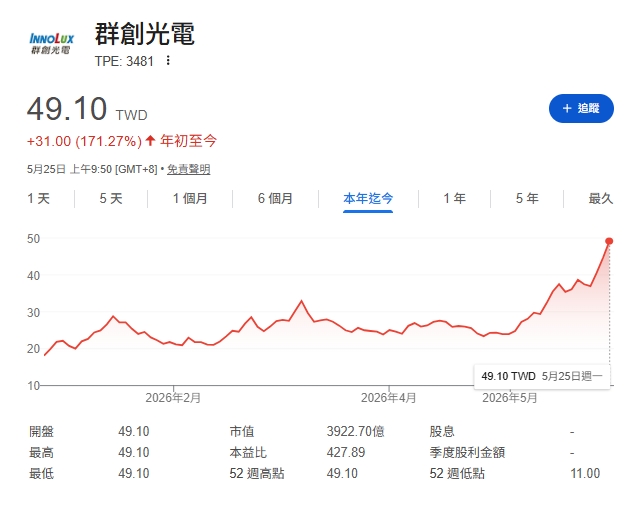Click the 2026年2月 axis label
This screenshot has width=631, height=516.
173,398
